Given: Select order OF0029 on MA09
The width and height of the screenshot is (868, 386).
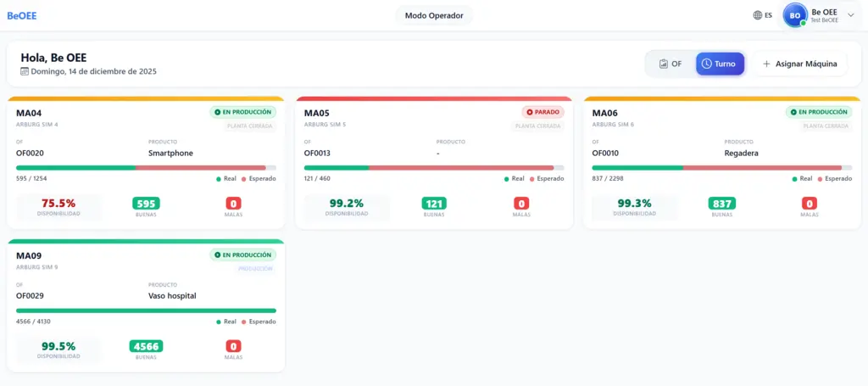Looking at the screenshot, I should pos(30,296).
